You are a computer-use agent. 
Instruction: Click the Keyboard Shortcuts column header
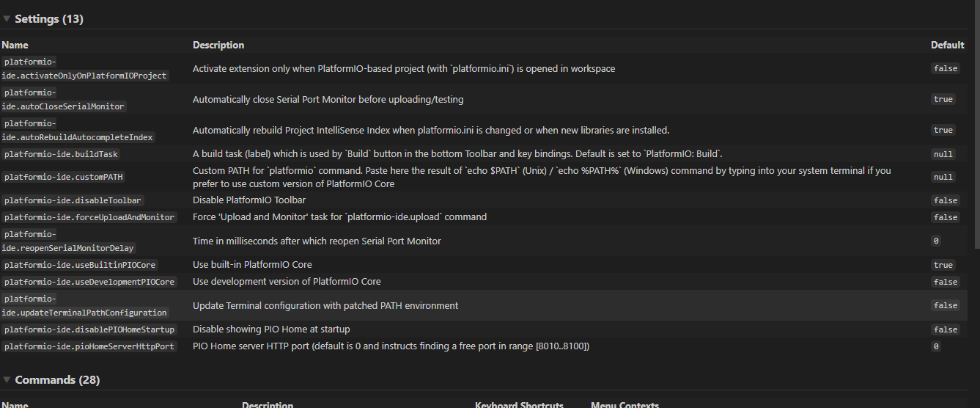pyautogui.click(x=519, y=404)
